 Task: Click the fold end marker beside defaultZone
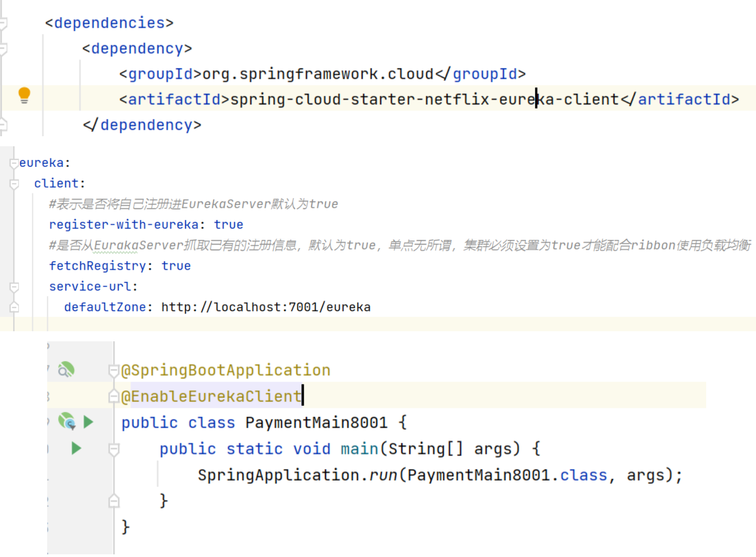click(x=14, y=307)
